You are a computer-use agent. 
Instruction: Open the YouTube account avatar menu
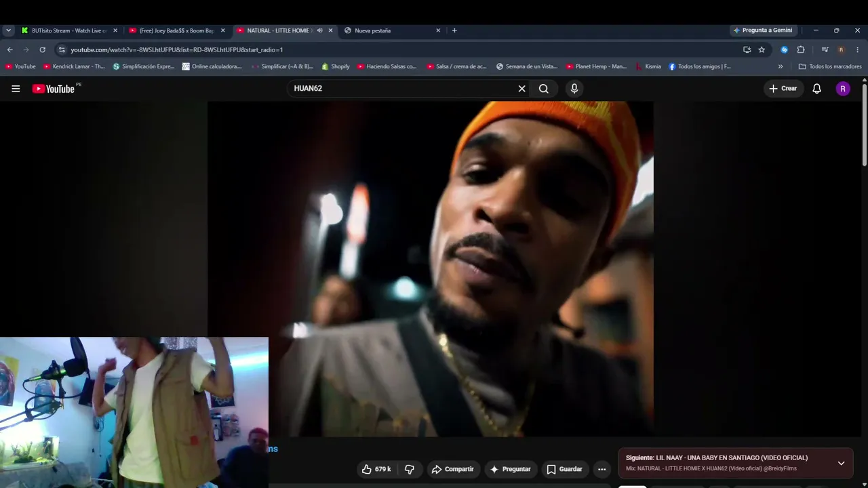tap(843, 89)
